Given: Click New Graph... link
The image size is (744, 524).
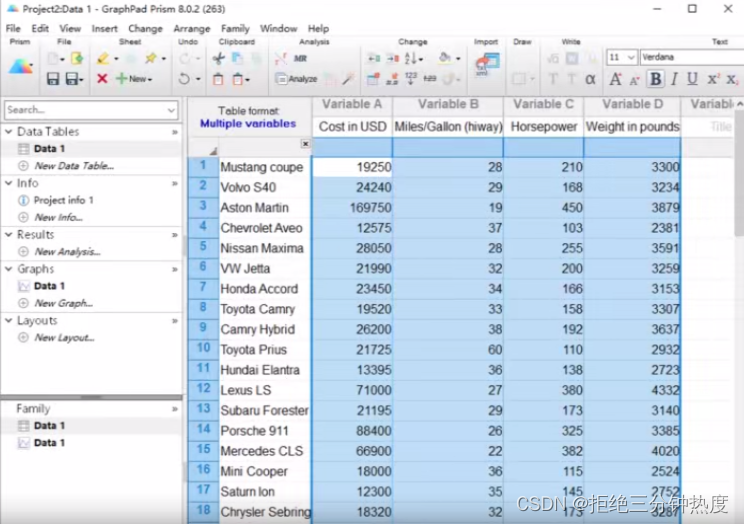Looking at the screenshot, I should (64, 303).
